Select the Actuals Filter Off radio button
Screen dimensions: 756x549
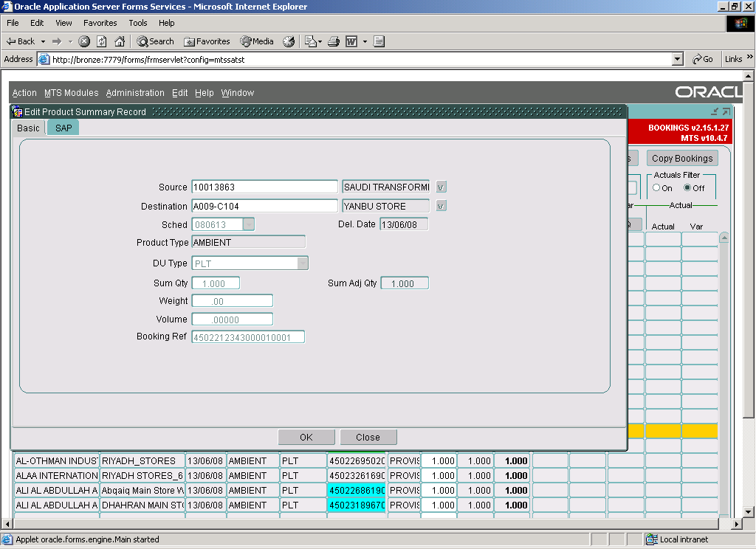pos(687,187)
